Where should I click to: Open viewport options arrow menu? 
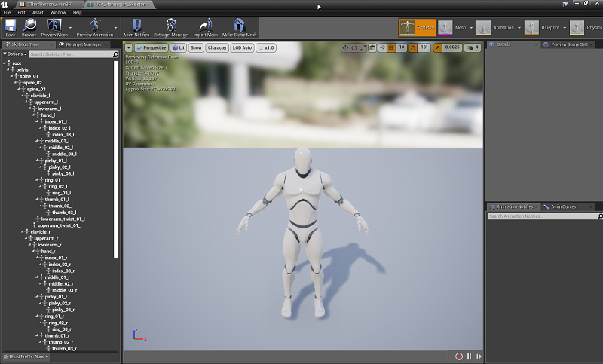click(x=128, y=48)
